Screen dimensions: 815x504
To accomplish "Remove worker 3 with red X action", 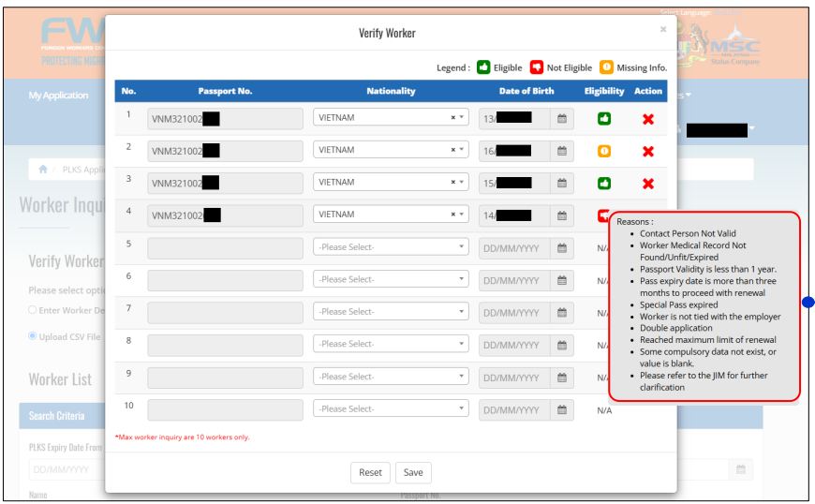I will (x=647, y=184).
